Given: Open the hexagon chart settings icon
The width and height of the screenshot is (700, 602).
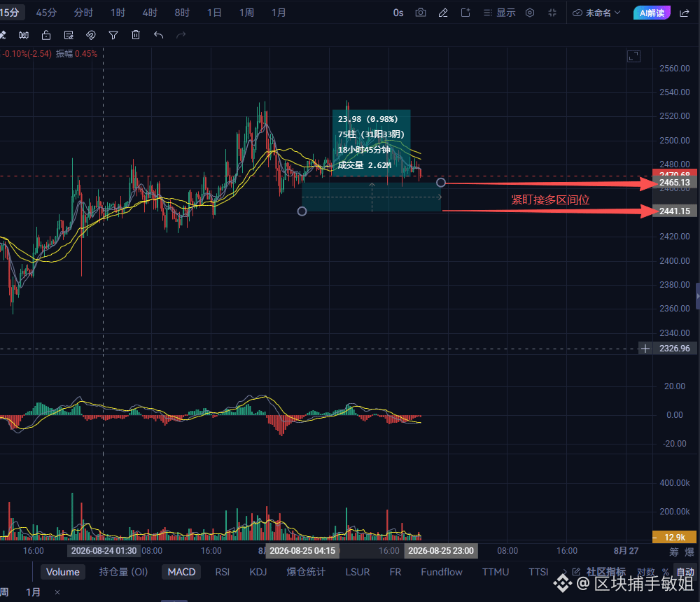Looking at the screenshot, I should point(530,13).
